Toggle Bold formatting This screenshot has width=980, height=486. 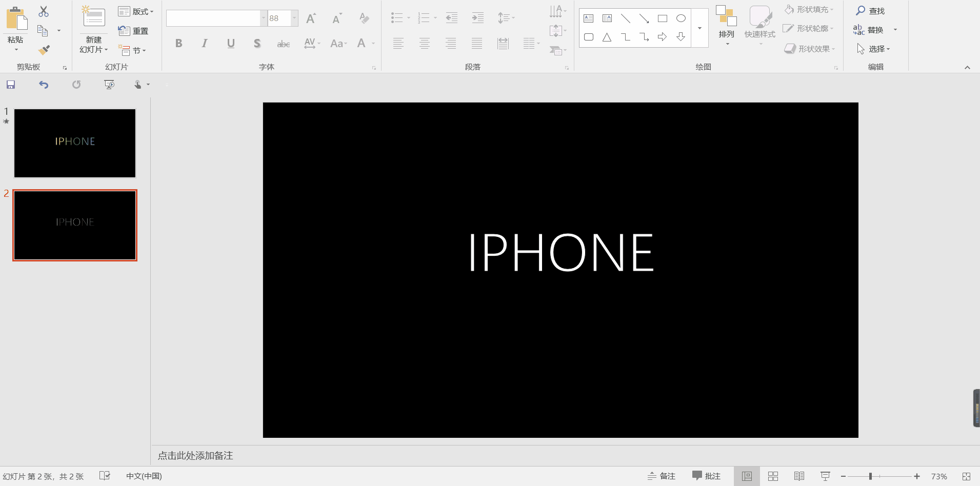click(178, 44)
